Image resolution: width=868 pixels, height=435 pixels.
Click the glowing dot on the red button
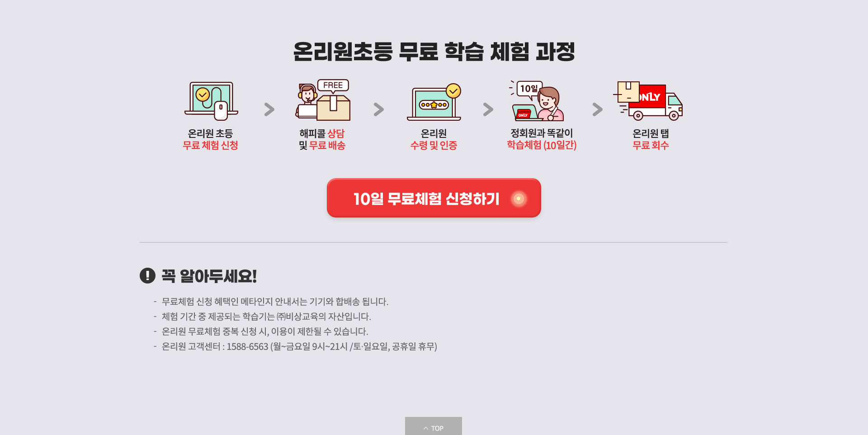point(519,199)
